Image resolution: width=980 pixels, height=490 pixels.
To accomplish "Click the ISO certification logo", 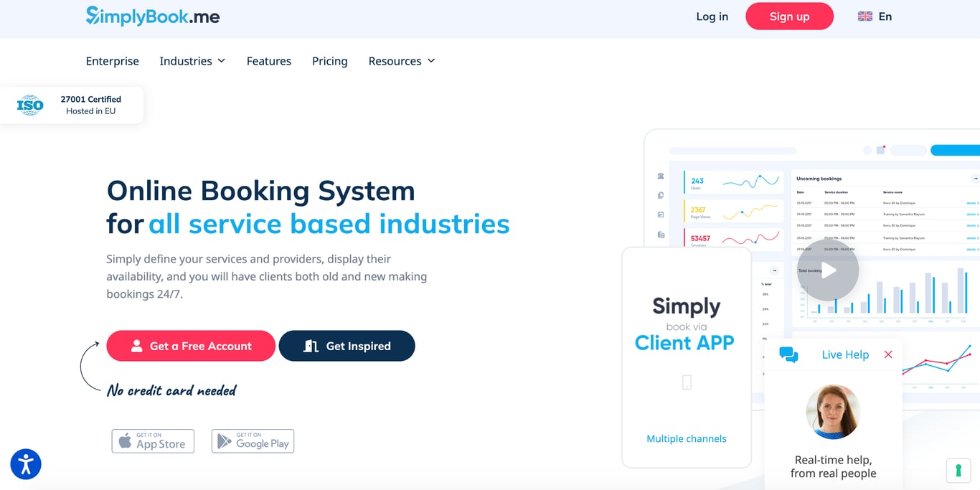I will pyautogui.click(x=30, y=105).
